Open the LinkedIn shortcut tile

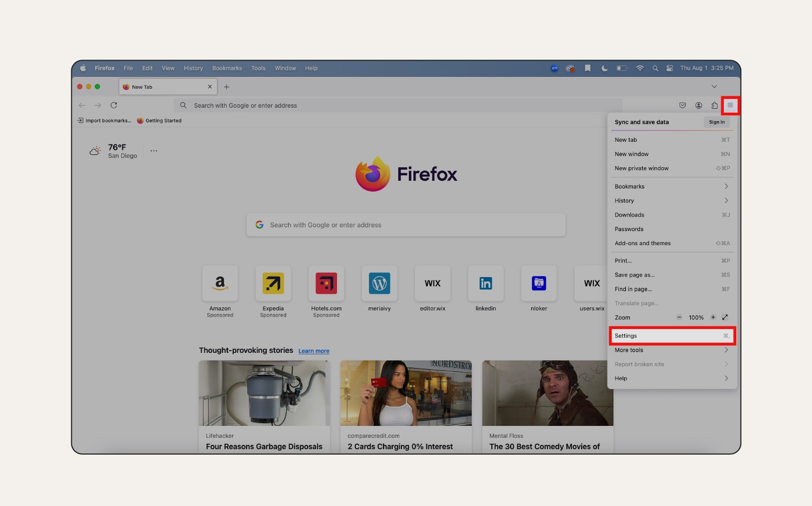coord(485,283)
